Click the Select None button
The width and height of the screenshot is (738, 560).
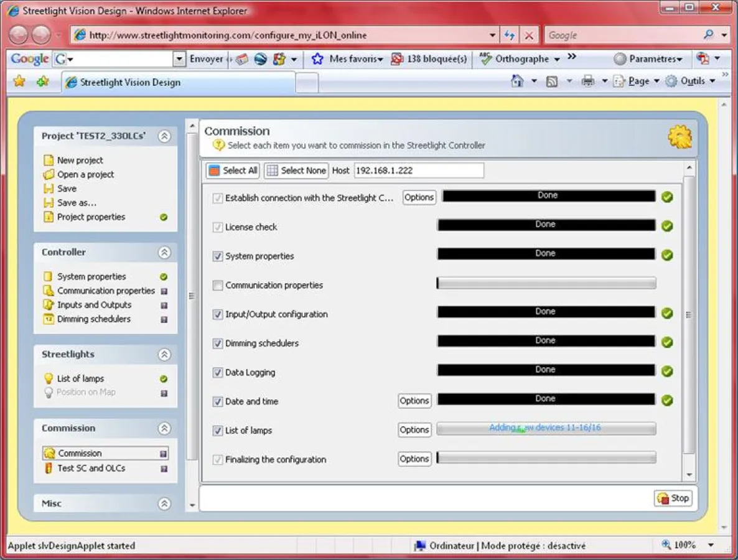click(296, 170)
